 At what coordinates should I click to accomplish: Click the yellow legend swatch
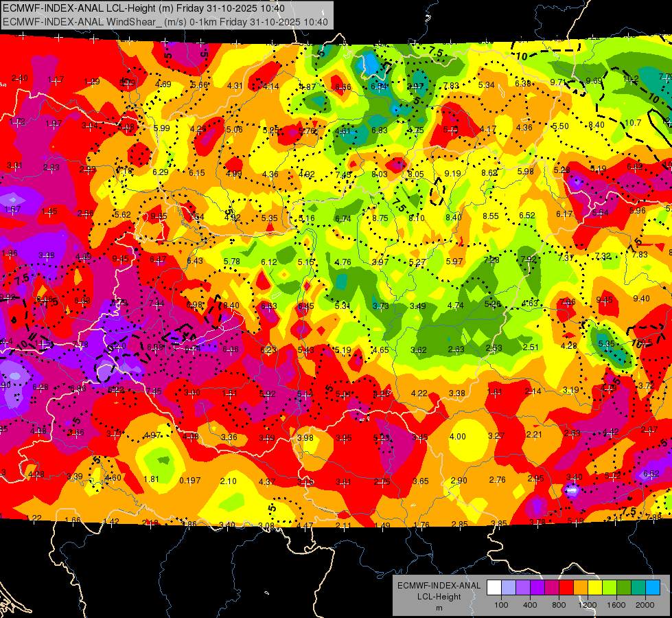point(595,588)
